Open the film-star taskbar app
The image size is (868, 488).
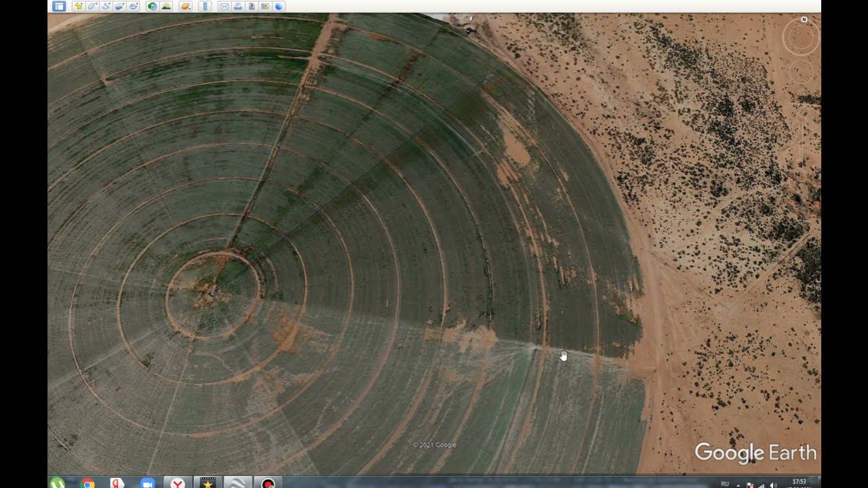click(x=207, y=483)
